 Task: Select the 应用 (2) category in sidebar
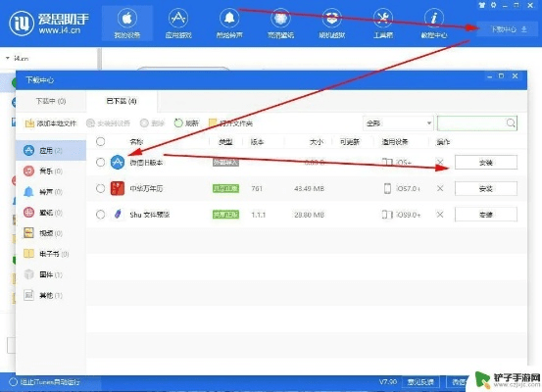[x=51, y=150]
